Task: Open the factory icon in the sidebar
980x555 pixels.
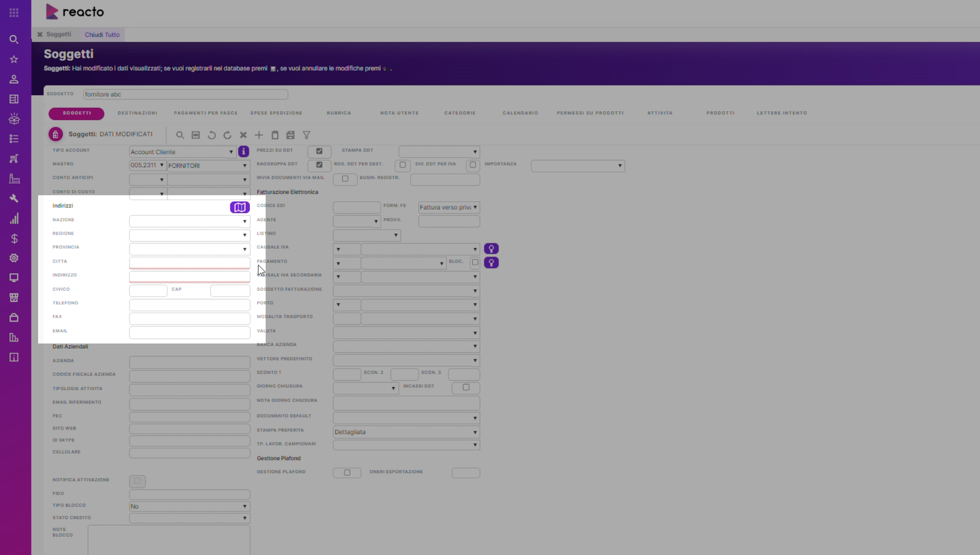Action: 14,178
